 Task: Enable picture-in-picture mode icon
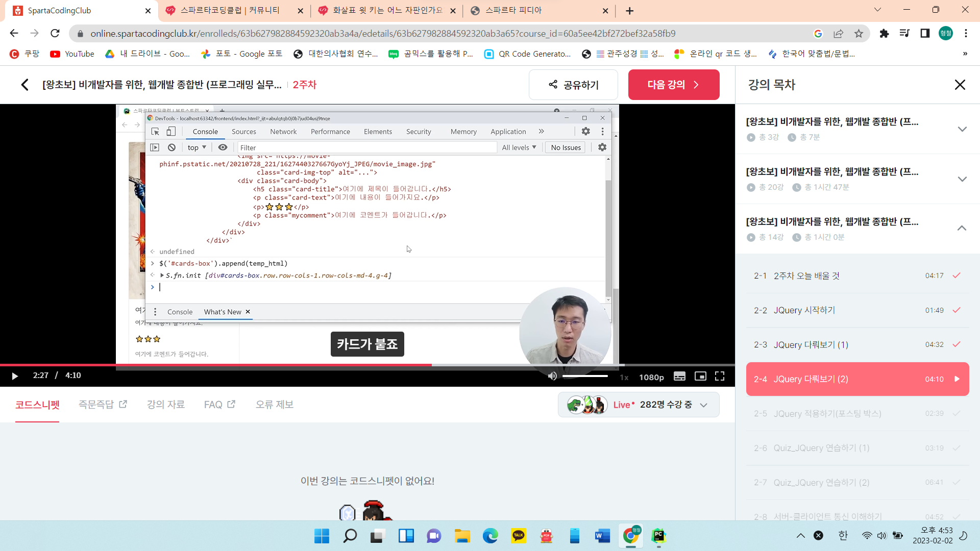pos(700,376)
